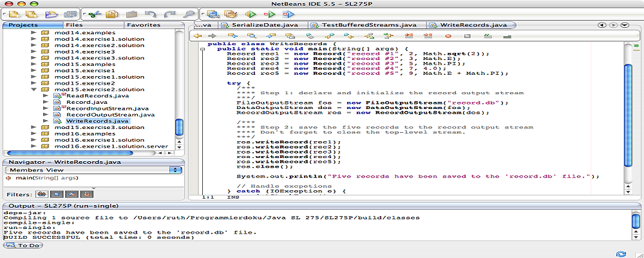
Task: Click the Clean and Build Main Project icon
Action: point(231,14)
